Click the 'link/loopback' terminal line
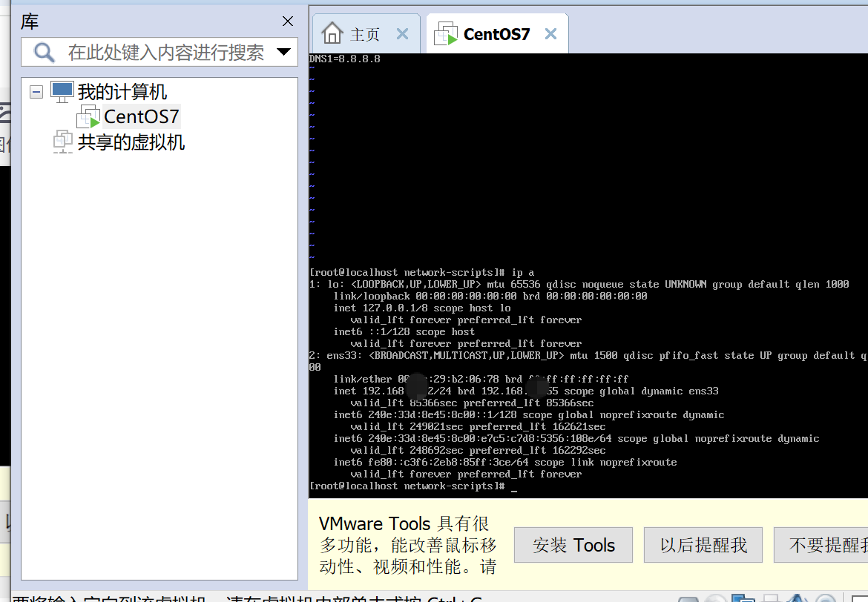Image resolution: width=868 pixels, height=602 pixels. (x=490, y=296)
